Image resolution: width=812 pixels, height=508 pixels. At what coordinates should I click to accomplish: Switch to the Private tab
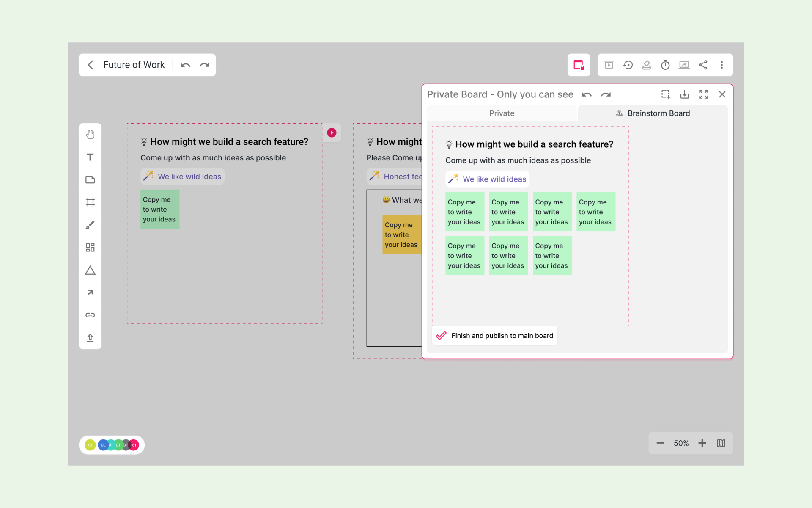[x=502, y=113]
